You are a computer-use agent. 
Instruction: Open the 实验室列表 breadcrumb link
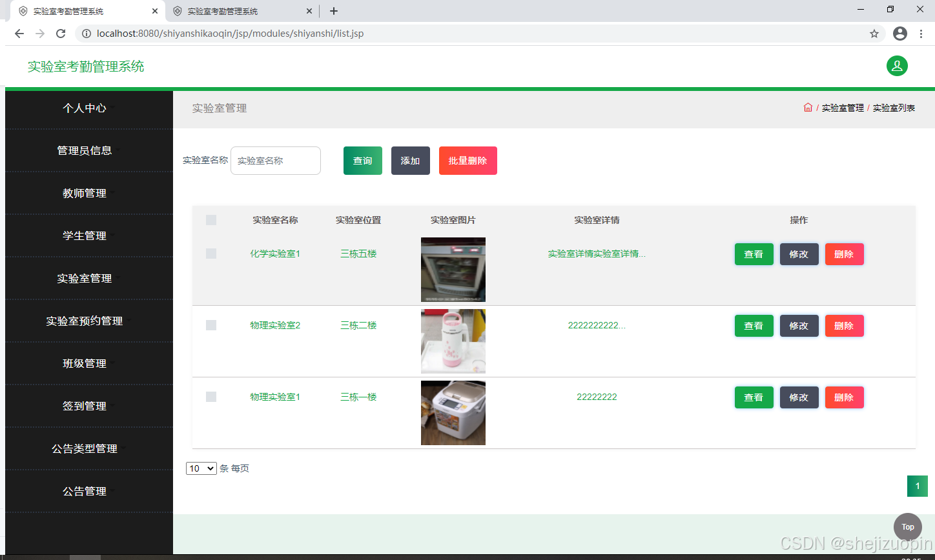coord(894,108)
